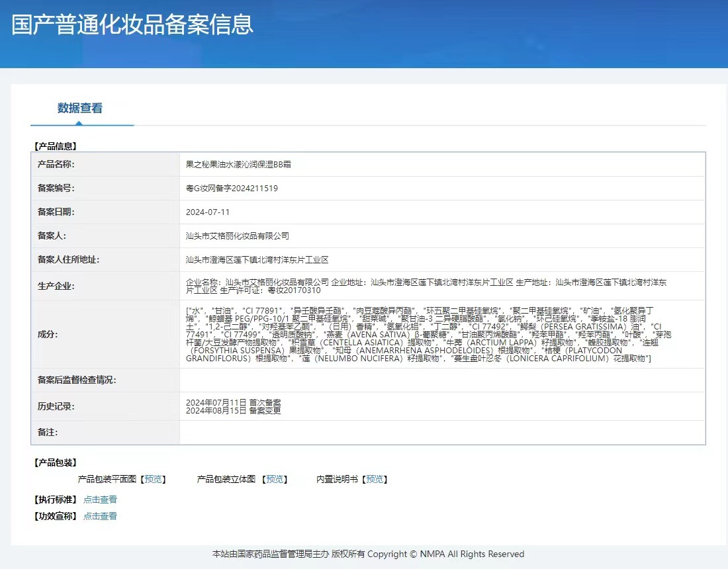This screenshot has height=569, width=728.
Task: Click the 备案后监督检查情况 row label
Action: pyautogui.click(x=77, y=380)
